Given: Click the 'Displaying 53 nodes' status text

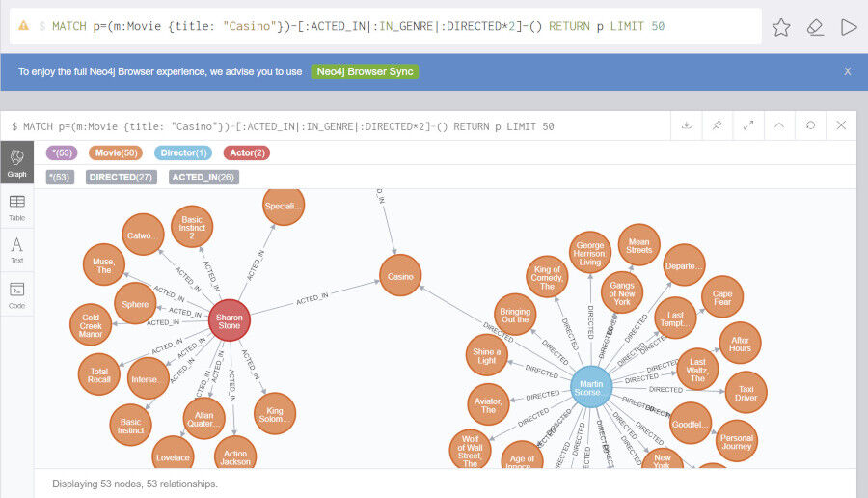Looking at the screenshot, I should (134, 484).
